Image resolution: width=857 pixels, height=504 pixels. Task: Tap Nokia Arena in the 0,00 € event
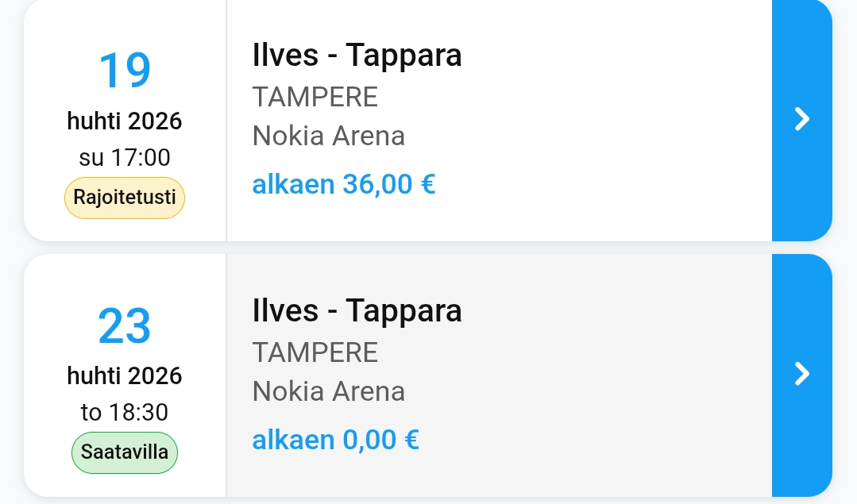click(328, 391)
